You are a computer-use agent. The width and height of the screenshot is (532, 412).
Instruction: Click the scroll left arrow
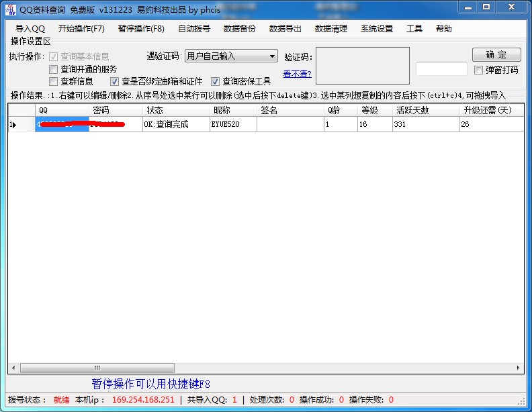13,368
